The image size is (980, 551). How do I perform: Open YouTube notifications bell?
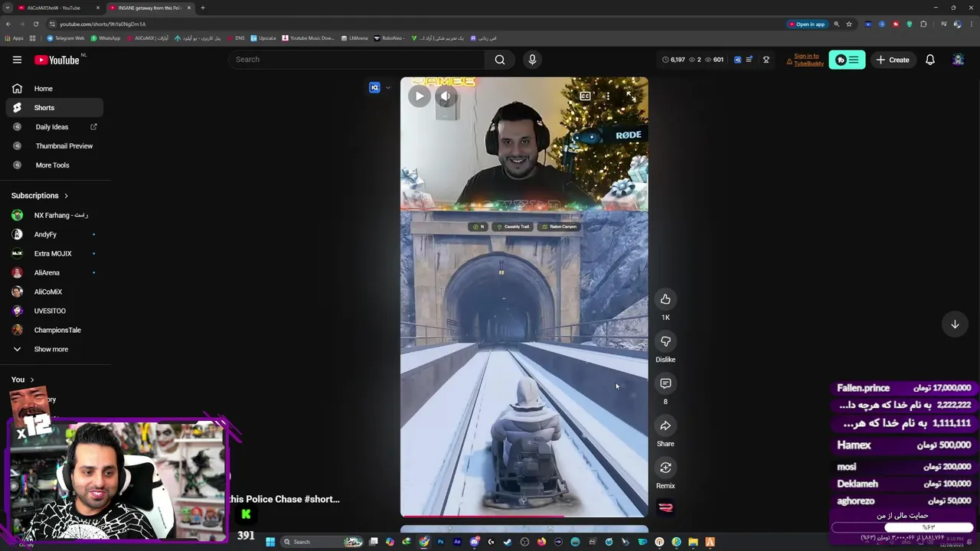tap(930, 60)
